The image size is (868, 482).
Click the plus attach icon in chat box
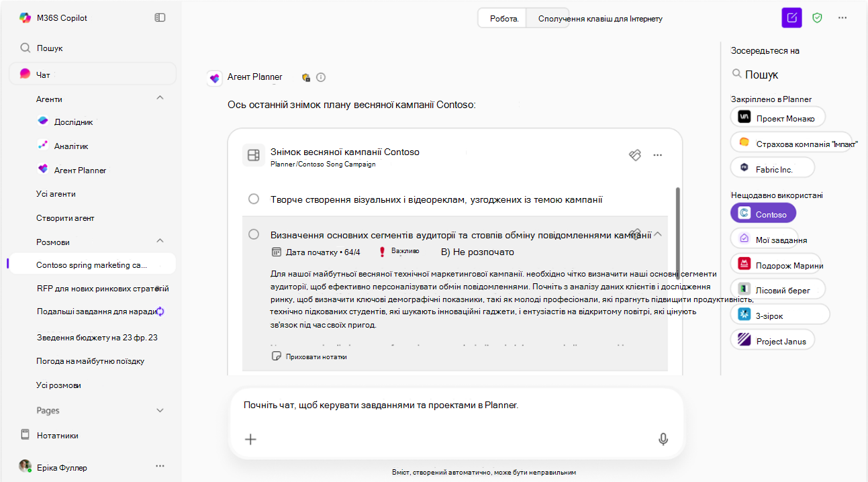coord(250,439)
